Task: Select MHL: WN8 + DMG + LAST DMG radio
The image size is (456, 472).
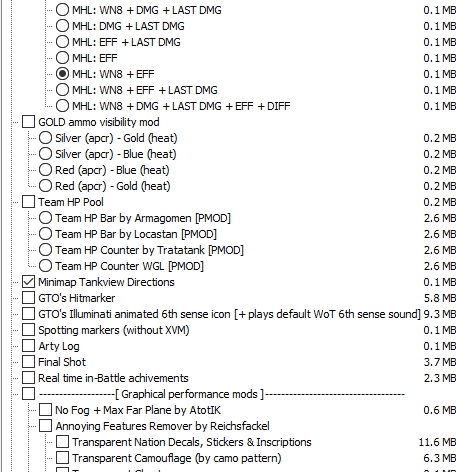Action: 62,10
